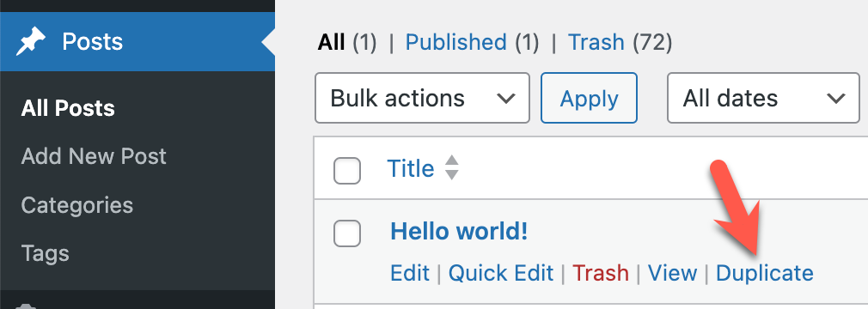Open the Hello world! post title
This screenshot has height=309, width=868.
click(459, 232)
